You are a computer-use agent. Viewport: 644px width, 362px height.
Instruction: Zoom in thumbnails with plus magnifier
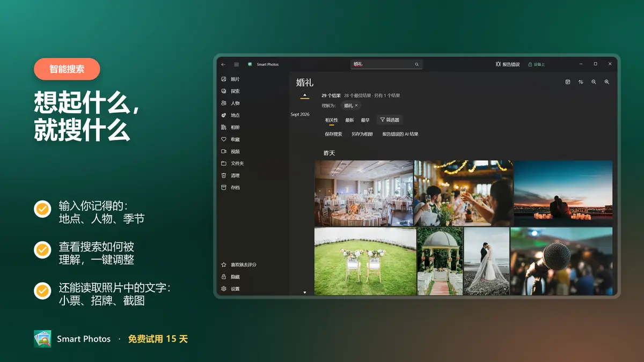607,82
